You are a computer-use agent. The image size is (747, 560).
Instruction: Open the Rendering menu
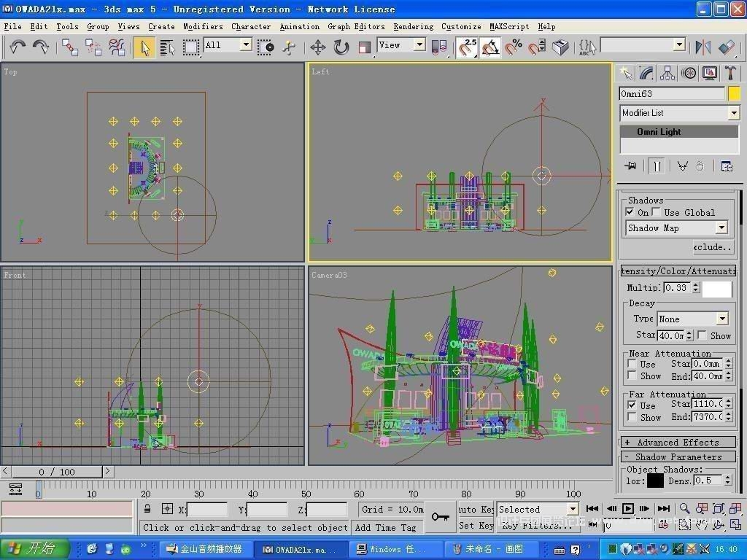tap(414, 27)
